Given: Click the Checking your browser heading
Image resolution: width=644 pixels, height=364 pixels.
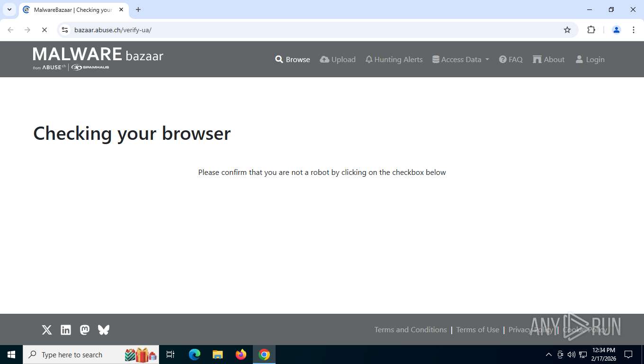Looking at the screenshot, I should click(x=132, y=133).
